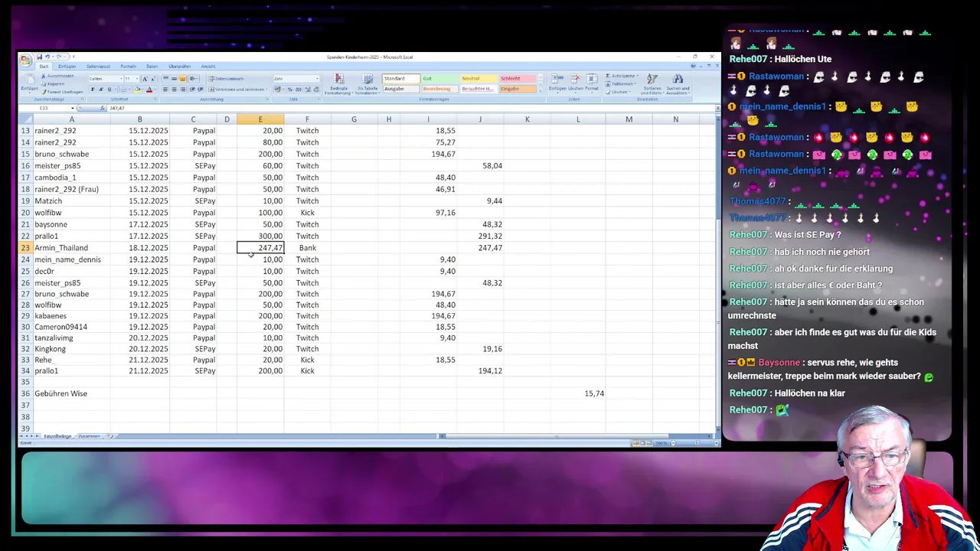Click the Excel help question mark icon
Screen dimensions: 980x551
(693, 66)
